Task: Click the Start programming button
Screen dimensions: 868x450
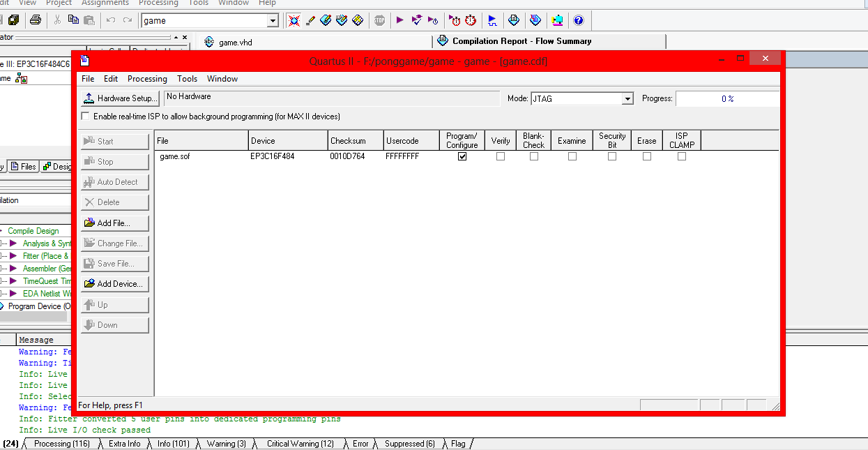Action: coord(115,142)
